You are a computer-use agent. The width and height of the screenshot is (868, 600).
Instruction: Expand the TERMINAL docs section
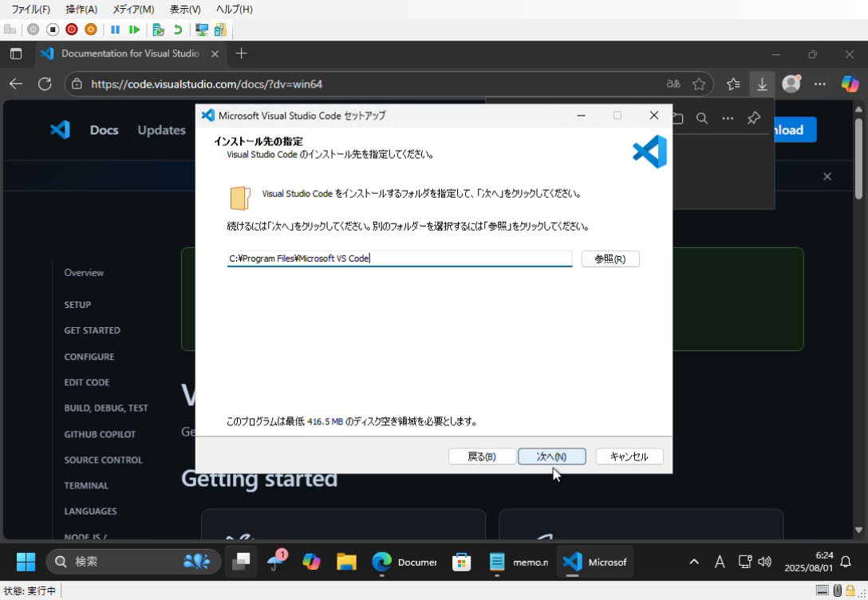tap(86, 485)
